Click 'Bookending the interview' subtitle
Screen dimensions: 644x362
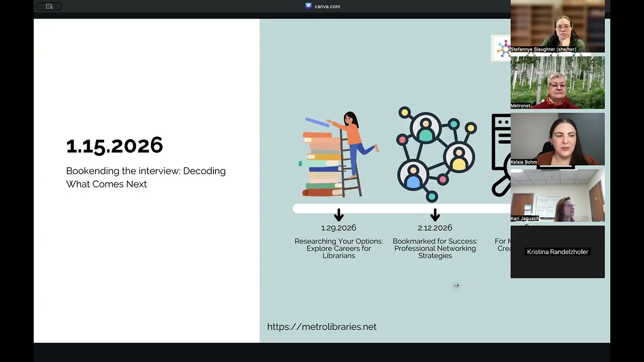[x=146, y=177]
